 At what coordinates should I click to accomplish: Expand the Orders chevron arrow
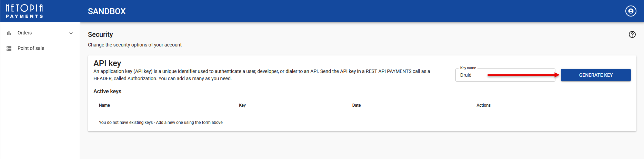click(71, 33)
